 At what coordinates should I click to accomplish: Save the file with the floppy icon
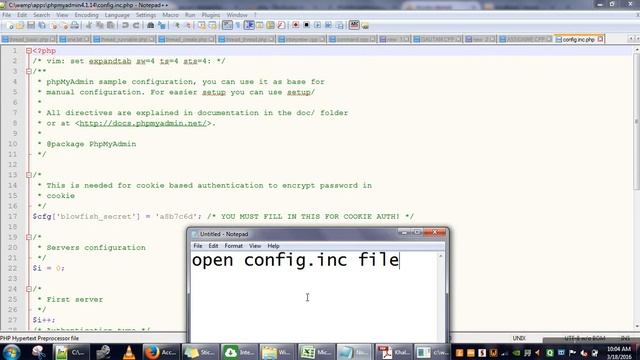tap(31, 25)
